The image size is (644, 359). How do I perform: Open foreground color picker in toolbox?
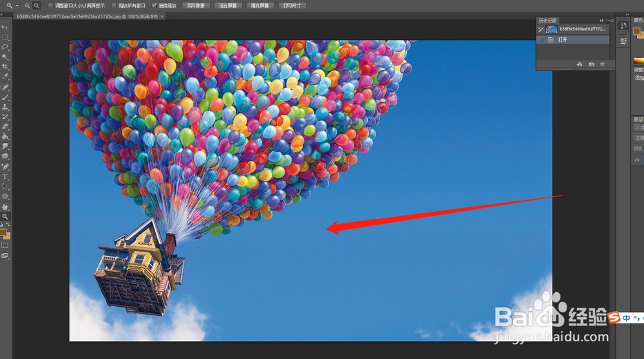tap(3, 233)
